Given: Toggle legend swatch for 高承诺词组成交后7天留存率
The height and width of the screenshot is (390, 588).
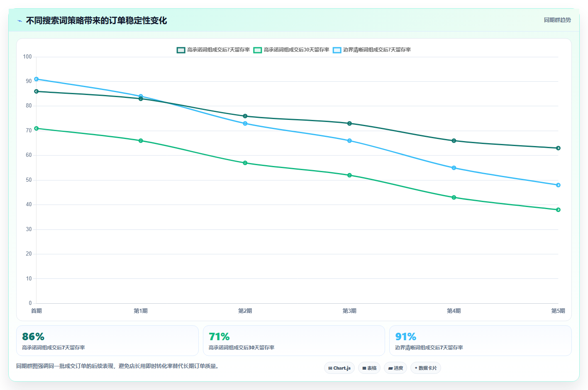Looking at the screenshot, I should pos(181,50).
